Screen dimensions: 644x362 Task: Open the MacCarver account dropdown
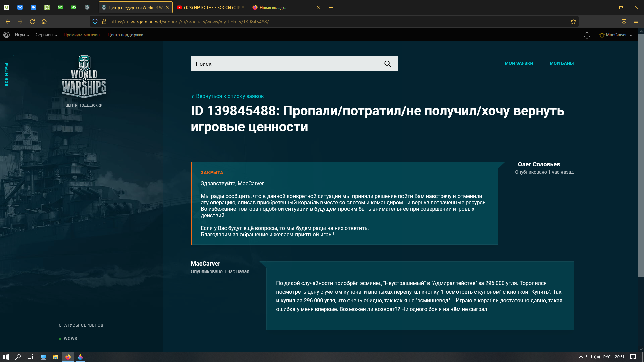(x=616, y=35)
